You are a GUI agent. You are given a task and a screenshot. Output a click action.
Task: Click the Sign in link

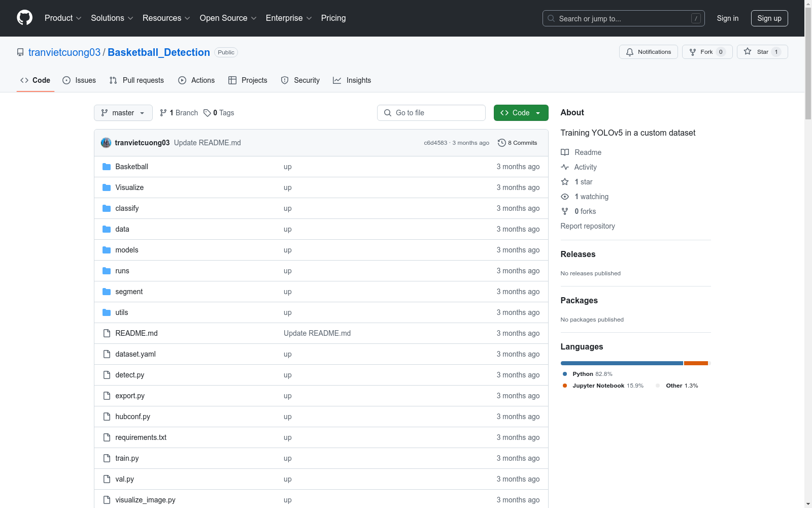(x=728, y=18)
